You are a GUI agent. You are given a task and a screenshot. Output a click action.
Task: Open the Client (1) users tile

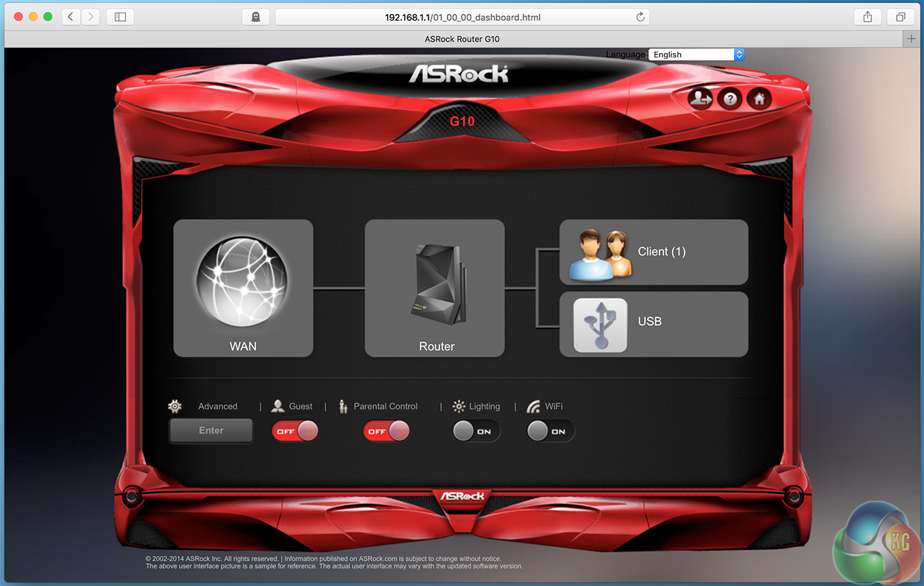[x=654, y=252]
